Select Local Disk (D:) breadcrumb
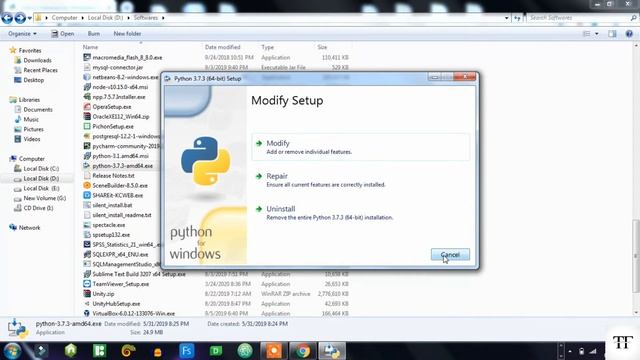The image size is (640, 360). tap(105, 18)
